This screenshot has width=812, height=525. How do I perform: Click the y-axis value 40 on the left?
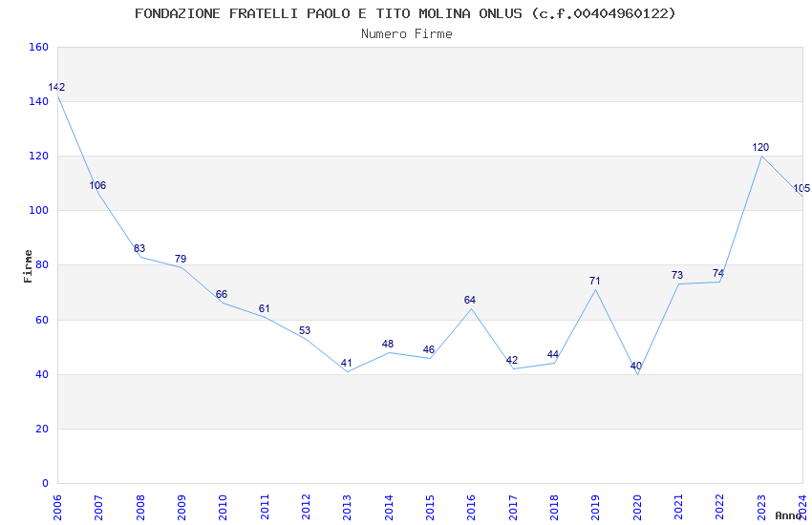42,374
